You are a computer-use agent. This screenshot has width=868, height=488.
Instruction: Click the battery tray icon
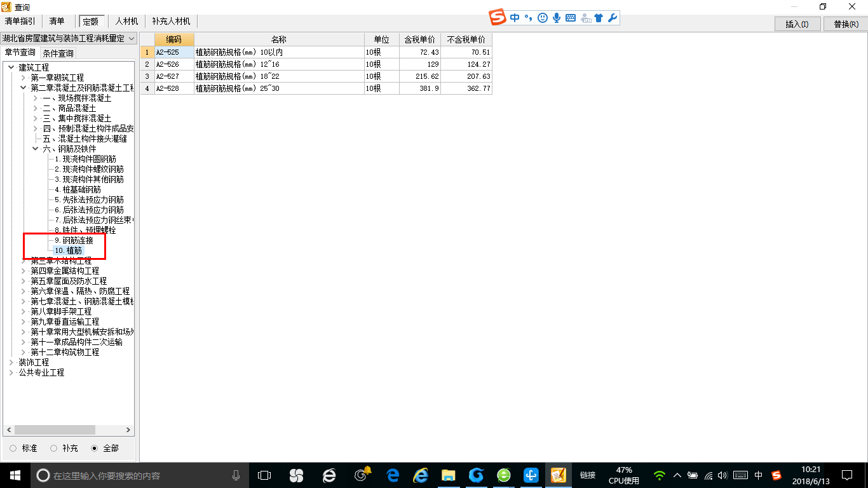click(x=692, y=475)
